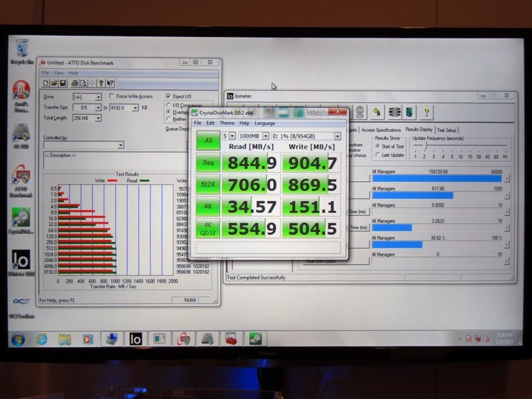Launch Internet Explorer from the taskbar

(42, 339)
